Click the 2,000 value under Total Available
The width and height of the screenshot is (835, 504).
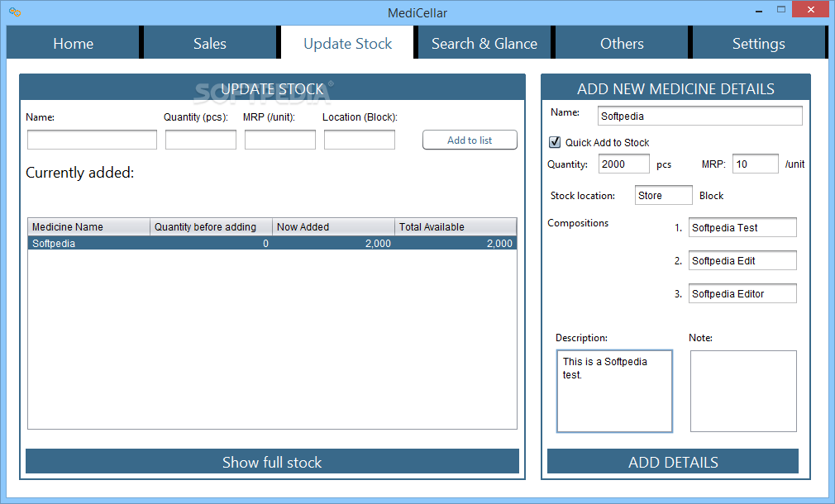499,243
